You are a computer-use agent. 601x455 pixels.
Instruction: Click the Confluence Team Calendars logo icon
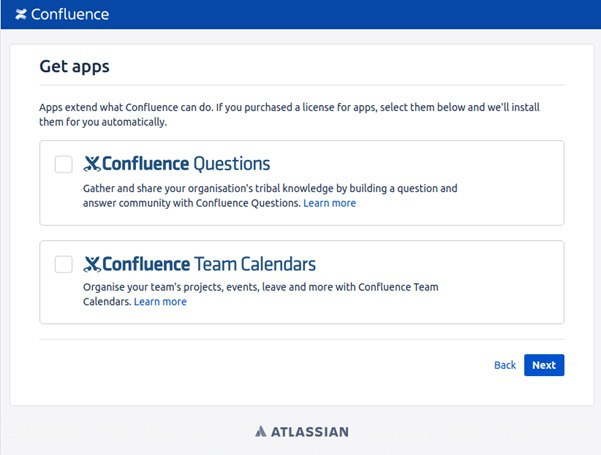pos(92,264)
